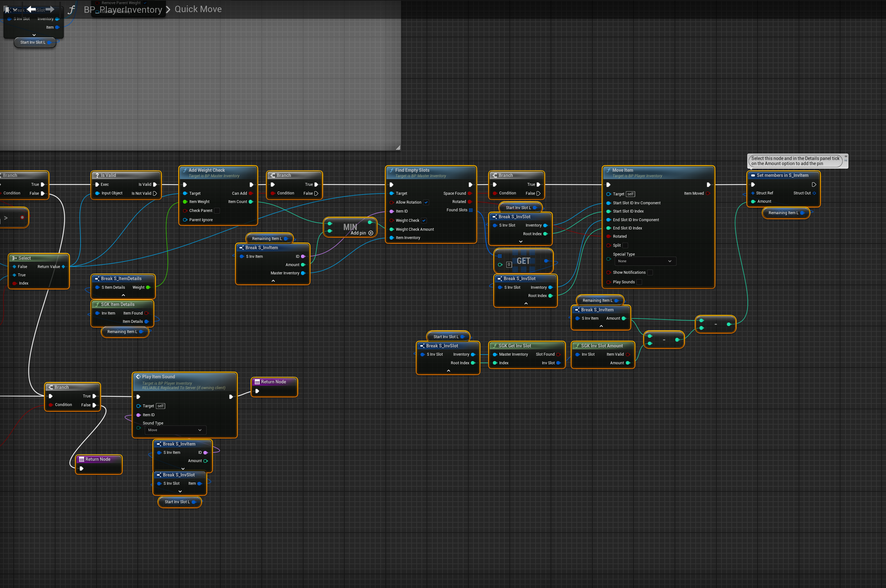Uncheck Allow Rotation on Find Empty Slots
The width and height of the screenshot is (886, 588).
click(x=426, y=202)
